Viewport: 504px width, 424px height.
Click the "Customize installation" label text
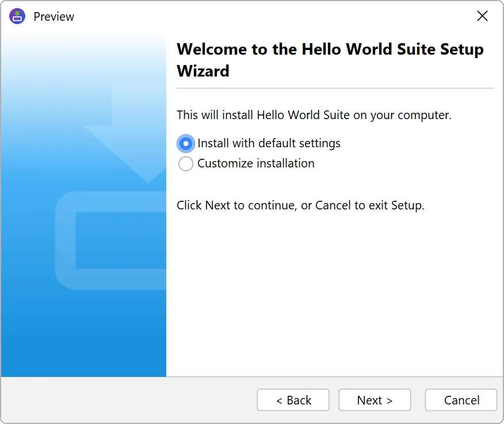[x=256, y=163]
